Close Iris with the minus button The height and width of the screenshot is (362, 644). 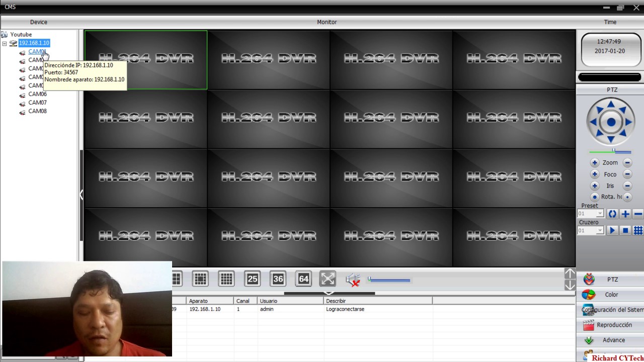(627, 186)
